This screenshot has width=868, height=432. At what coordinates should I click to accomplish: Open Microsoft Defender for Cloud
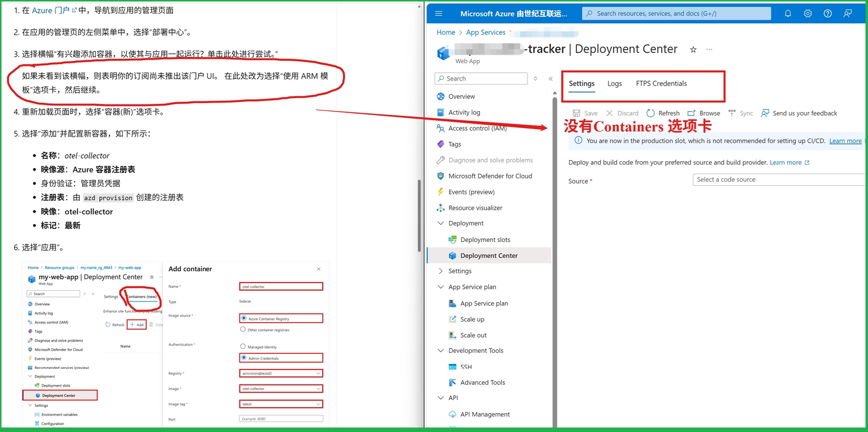(490, 176)
